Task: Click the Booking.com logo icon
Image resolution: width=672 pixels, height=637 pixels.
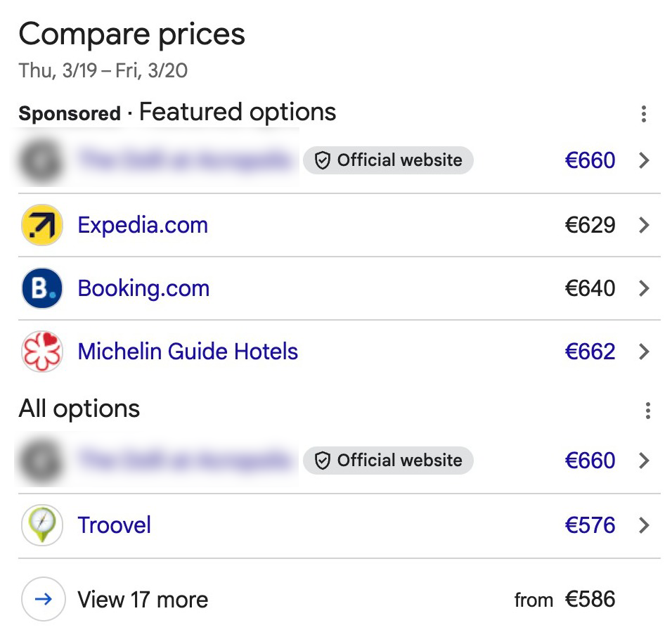Action: (x=41, y=288)
